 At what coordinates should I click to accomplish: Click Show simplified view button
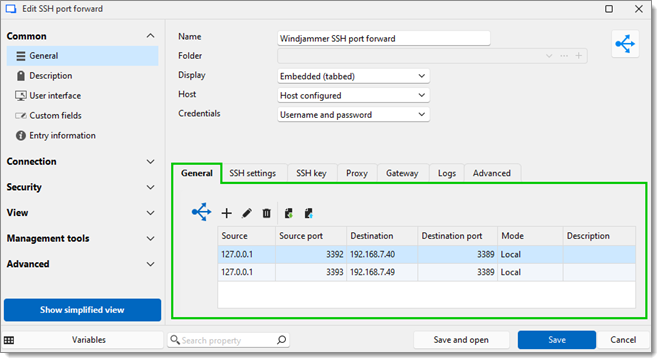[82, 310]
